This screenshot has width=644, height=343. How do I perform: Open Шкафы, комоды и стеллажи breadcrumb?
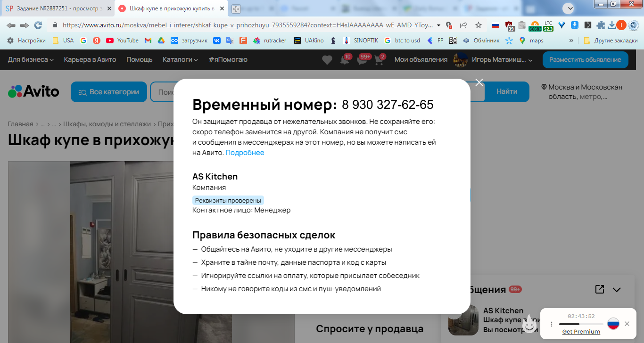[107, 124]
